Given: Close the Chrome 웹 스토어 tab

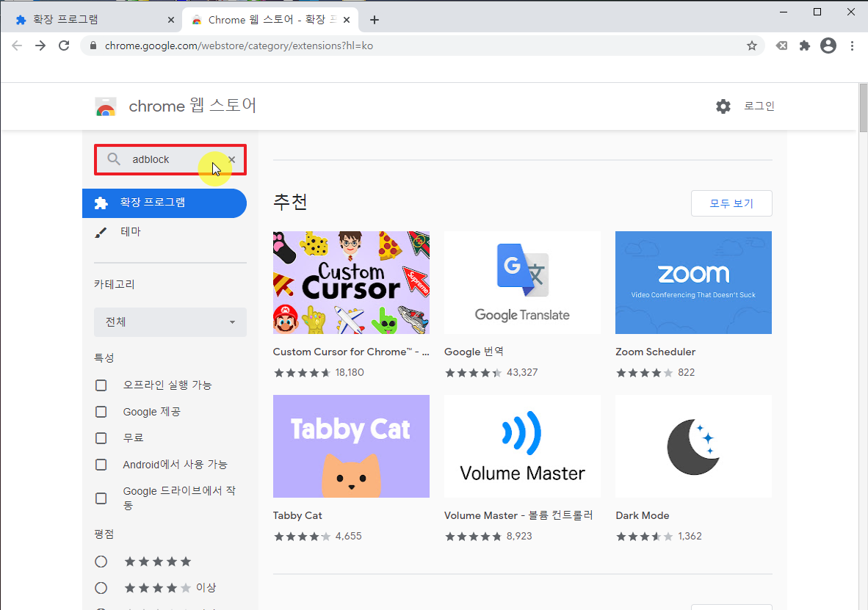Looking at the screenshot, I should pyautogui.click(x=347, y=20).
